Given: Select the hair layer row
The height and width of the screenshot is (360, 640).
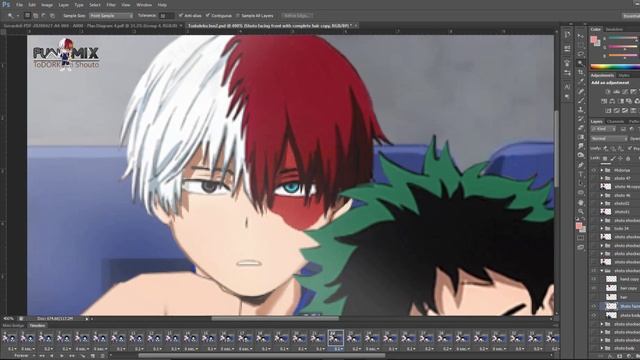Looking at the screenshot, I should coord(615,297).
